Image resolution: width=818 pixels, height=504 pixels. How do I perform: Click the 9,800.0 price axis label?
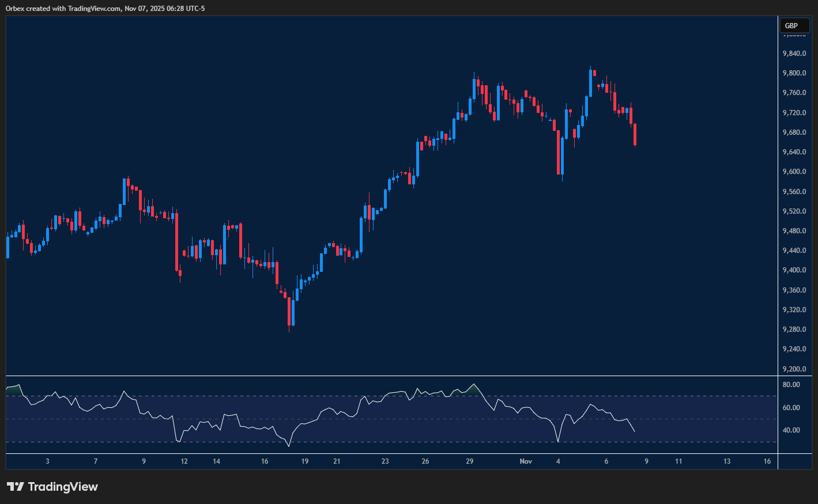point(794,73)
